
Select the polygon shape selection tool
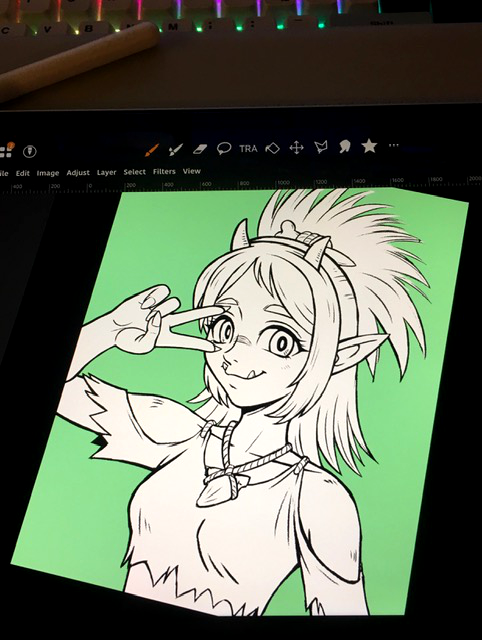[x=321, y=147]
